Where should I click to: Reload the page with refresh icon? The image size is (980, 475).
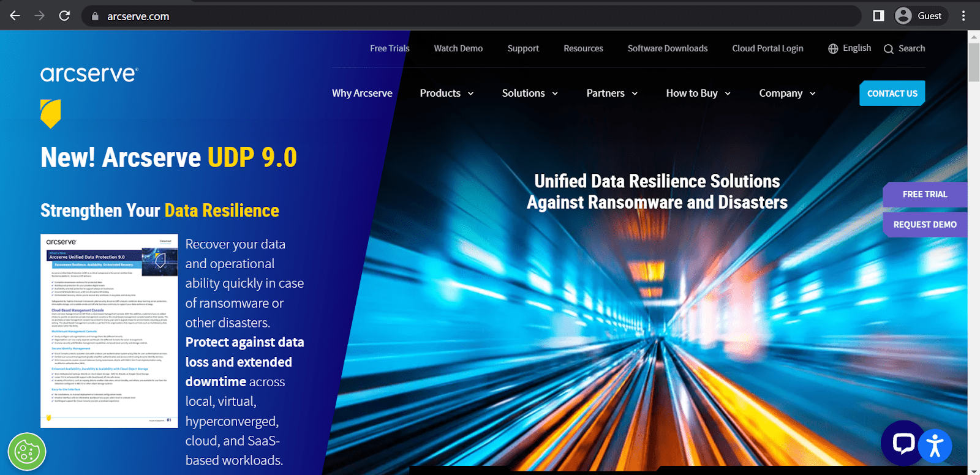click(64, 16)
